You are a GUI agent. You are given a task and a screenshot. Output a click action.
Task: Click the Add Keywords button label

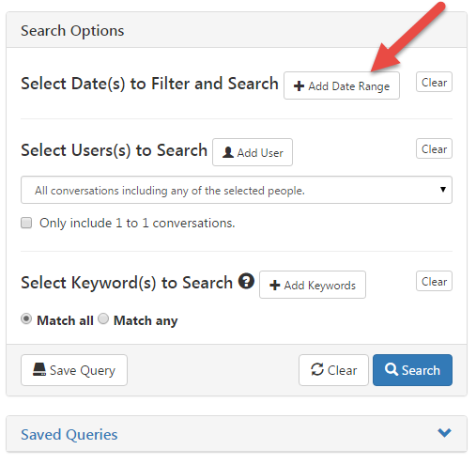(320, 286)
